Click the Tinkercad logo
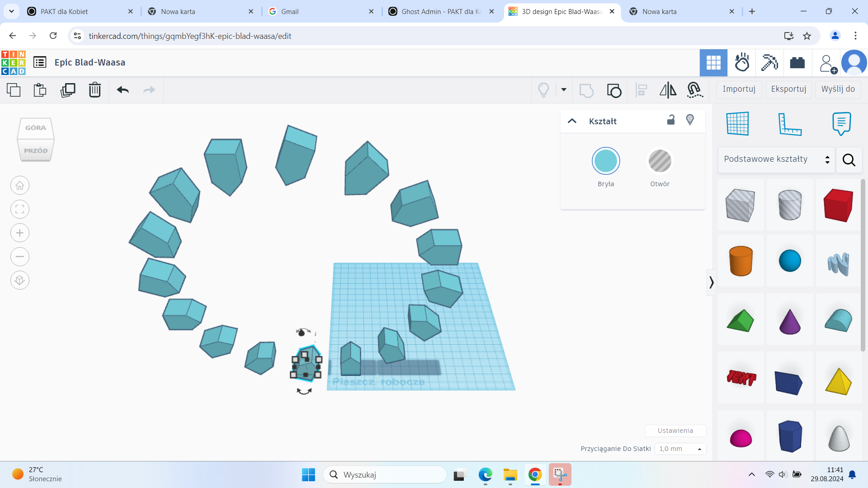Image resolution: width=868 pixels, height=488 pixels. pos(14,63)
